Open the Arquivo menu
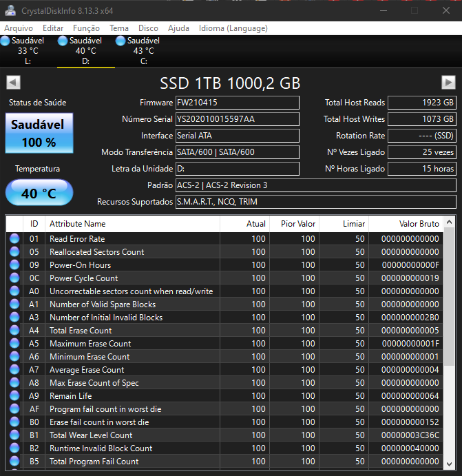 pyautogui.click(x=19, y=28)
